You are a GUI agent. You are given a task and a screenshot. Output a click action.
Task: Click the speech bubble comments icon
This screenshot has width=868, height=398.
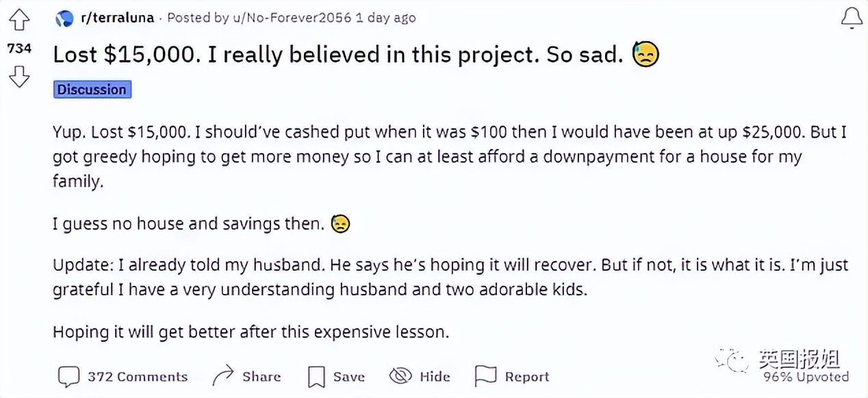click(x=68, y=376)
